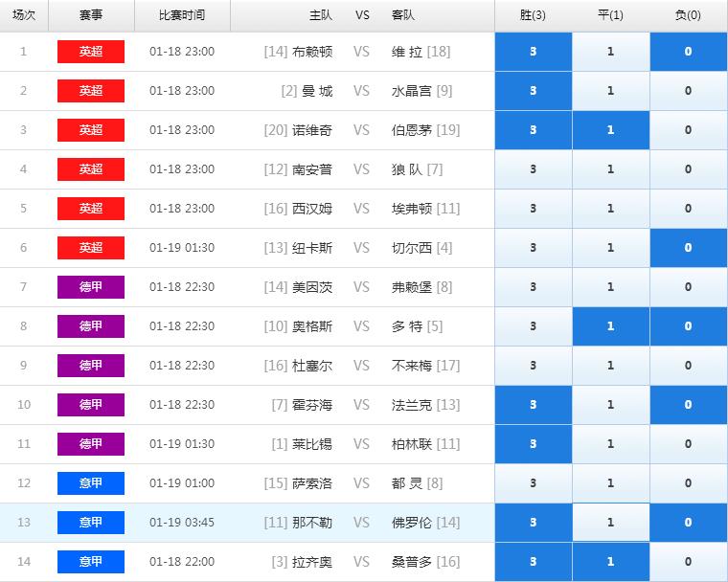Click the 胜(3) column header
This screenshot has width=728, height=582.
point(533,15)
